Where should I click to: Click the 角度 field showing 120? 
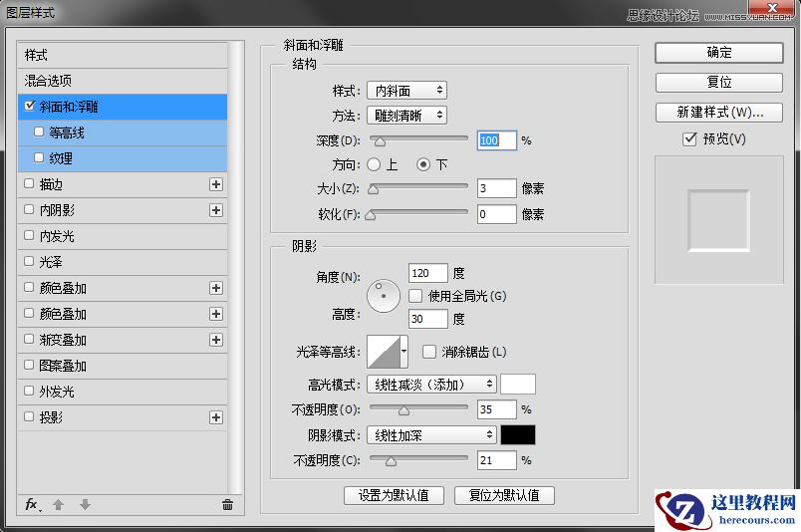428,273
